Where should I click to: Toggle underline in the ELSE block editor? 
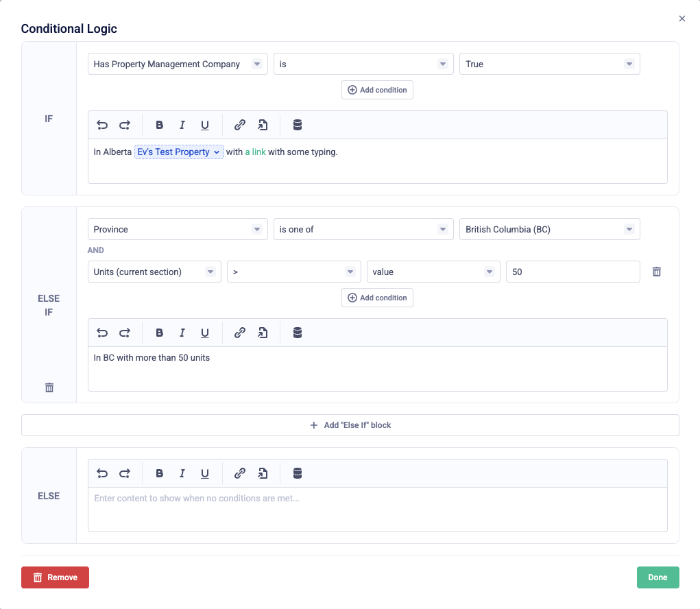[x=205, y=473]
